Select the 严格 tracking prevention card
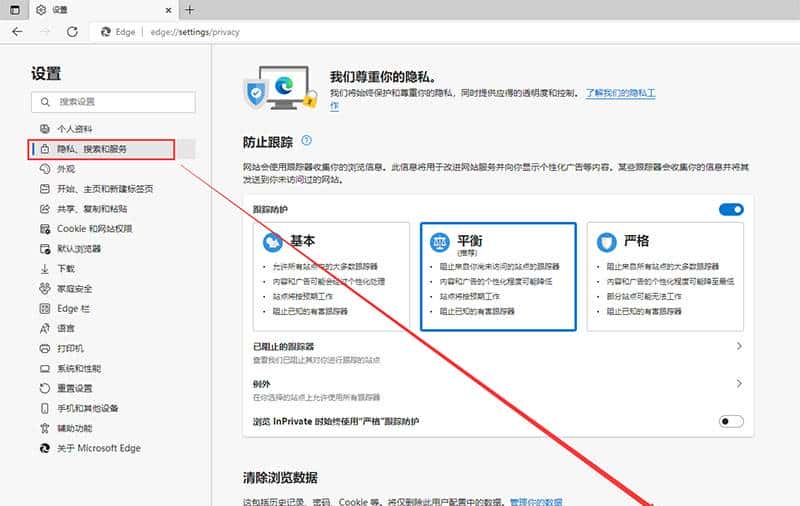The height and width of the screenshot is (506, 800). point(665,276)
